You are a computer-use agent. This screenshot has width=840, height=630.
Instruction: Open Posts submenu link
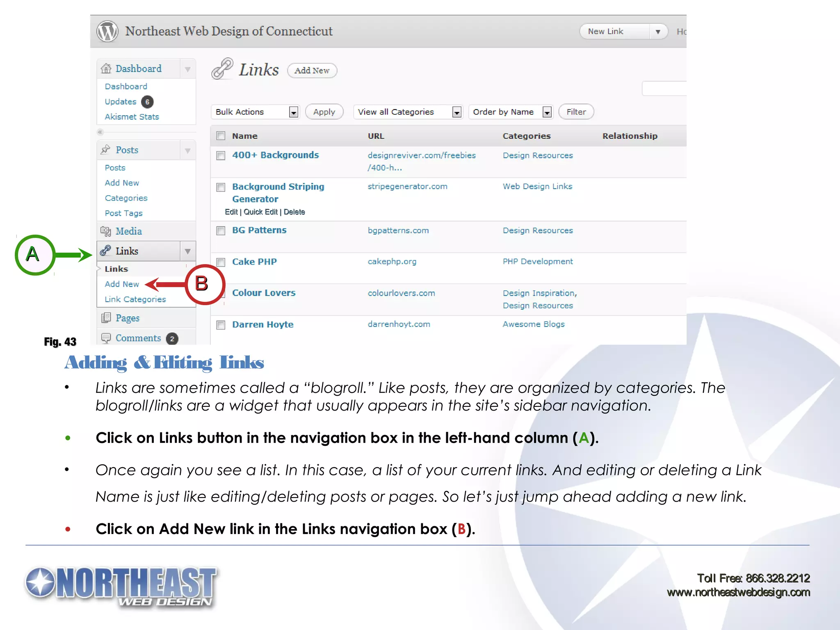pos(115,168)
